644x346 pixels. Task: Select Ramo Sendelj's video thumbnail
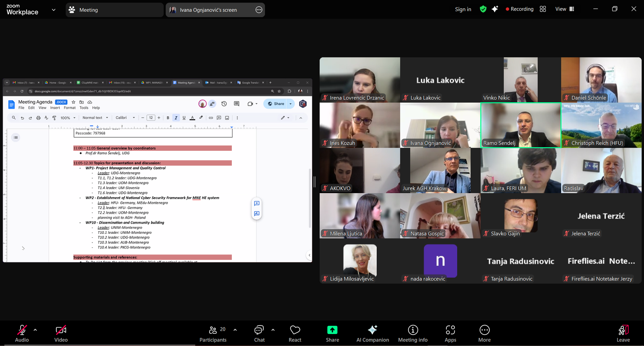pos(520,125)
